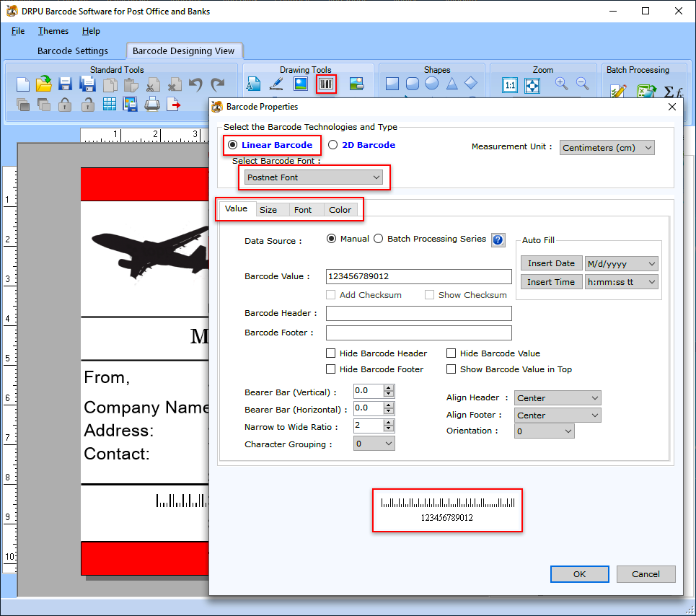Click the Barcode Value input field

tap(418, 276)
